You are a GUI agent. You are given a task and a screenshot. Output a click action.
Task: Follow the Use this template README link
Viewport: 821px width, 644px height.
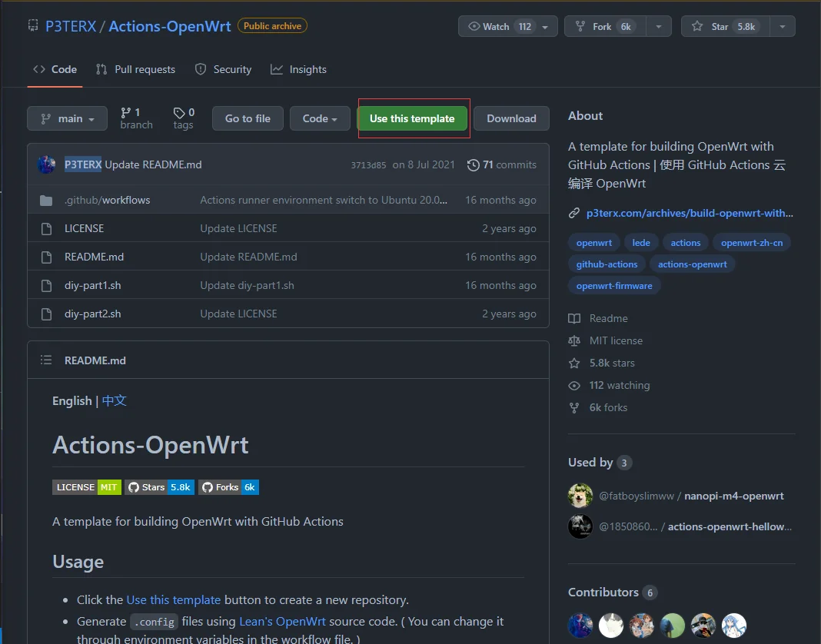[173, 600]
